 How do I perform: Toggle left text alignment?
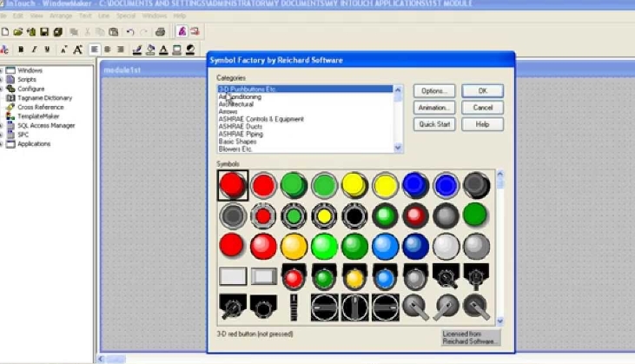pos(95,50)
